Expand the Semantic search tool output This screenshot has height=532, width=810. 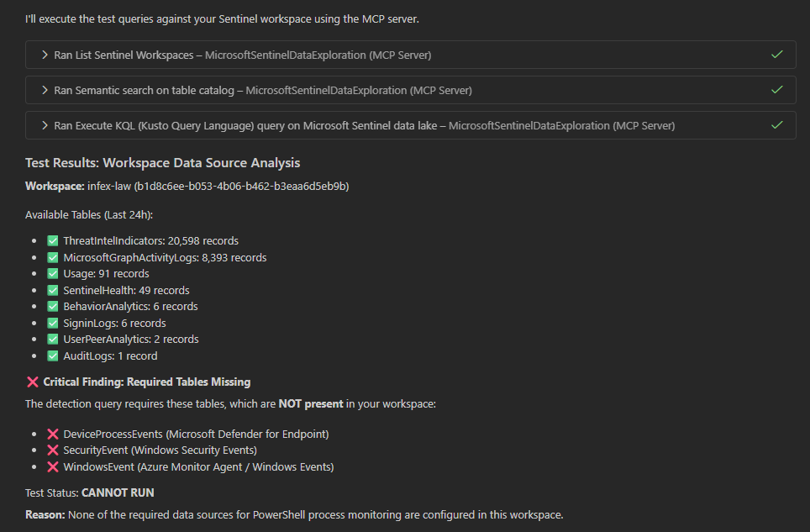point(45,89)
